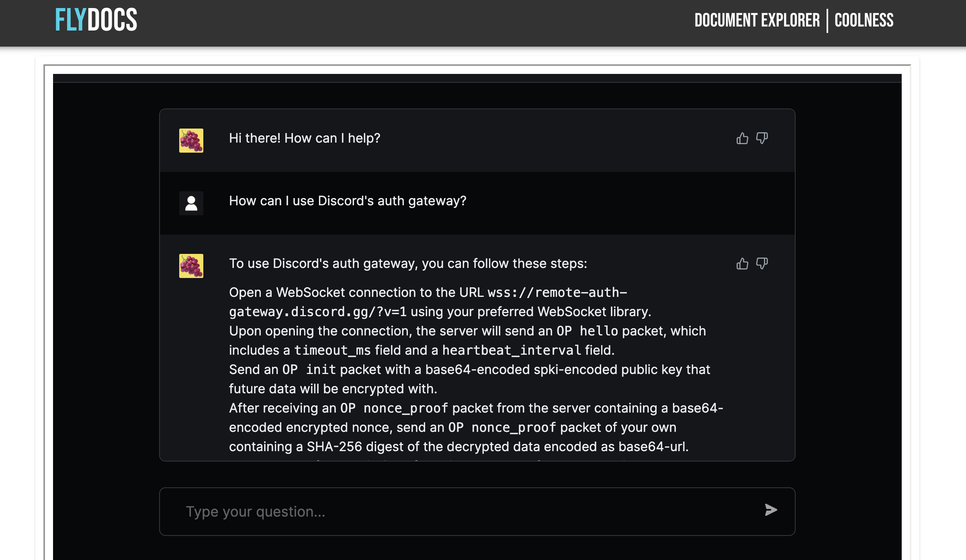
Task: Click the 'To use Discord's auth gateway' line
Action: point(408,264)
